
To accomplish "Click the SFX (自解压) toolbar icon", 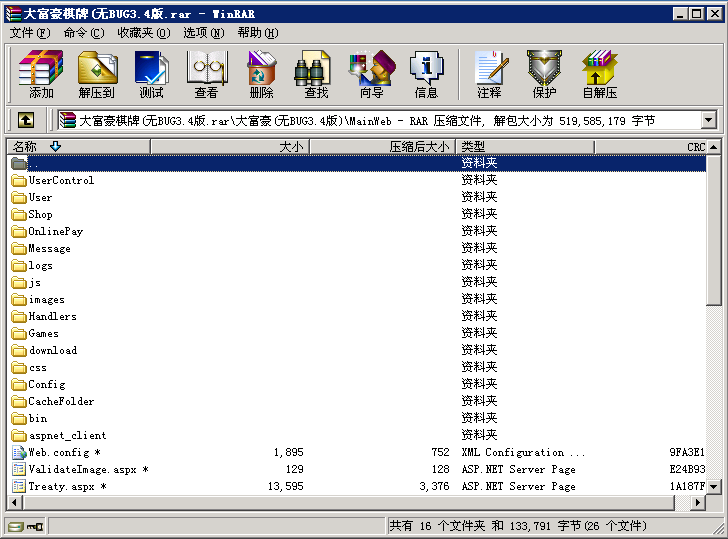I will tap(599, 74).
